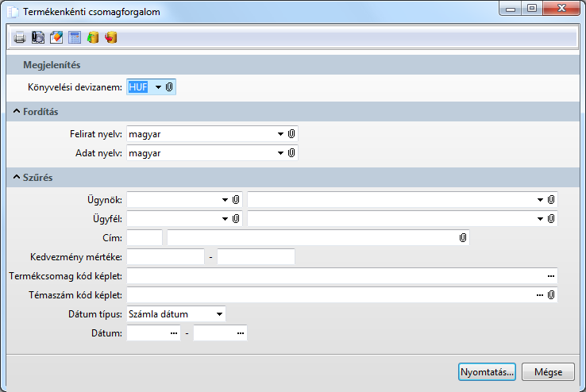
Task: Open Adat nyelv language dropdown
Action: [x=280, y=152]
